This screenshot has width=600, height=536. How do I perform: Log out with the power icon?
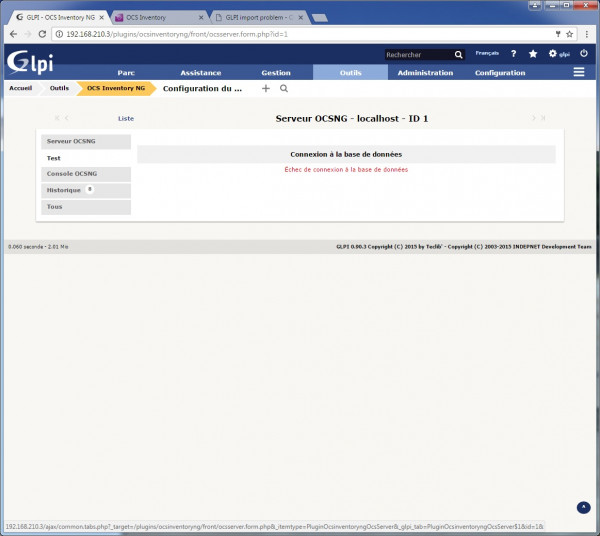pyautogui.click(x=584, y=54)
